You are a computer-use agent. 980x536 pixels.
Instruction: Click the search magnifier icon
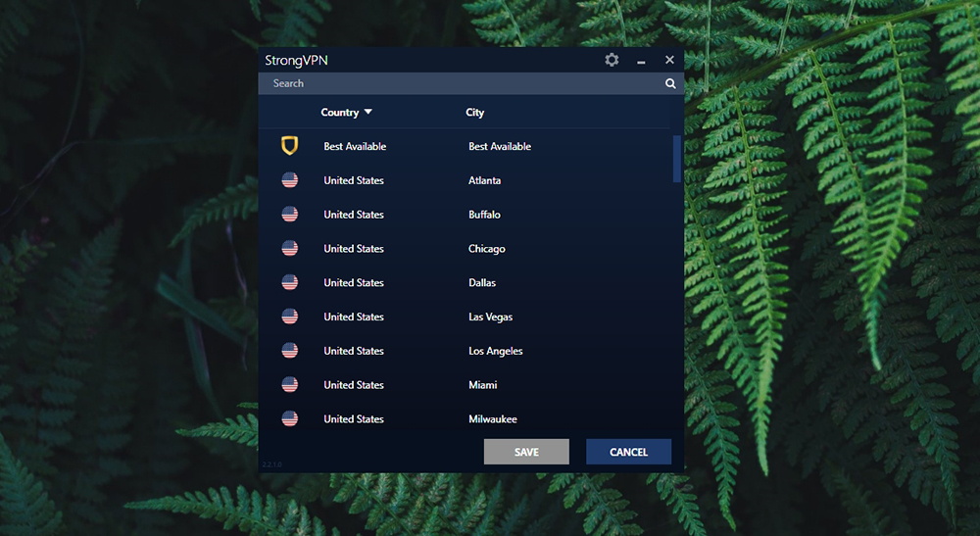(670, 83)
